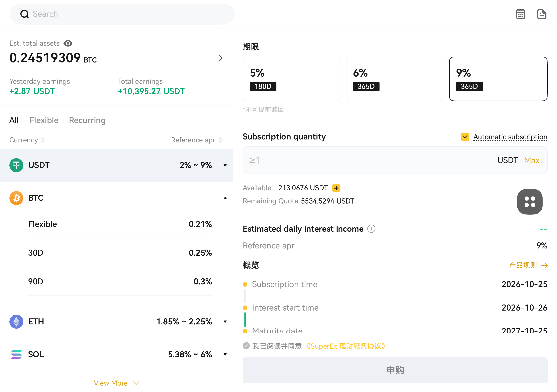Open total assets details chevron
Image resolution: width=557 pixels, height=392 pixels.
(x=220, y=58)
